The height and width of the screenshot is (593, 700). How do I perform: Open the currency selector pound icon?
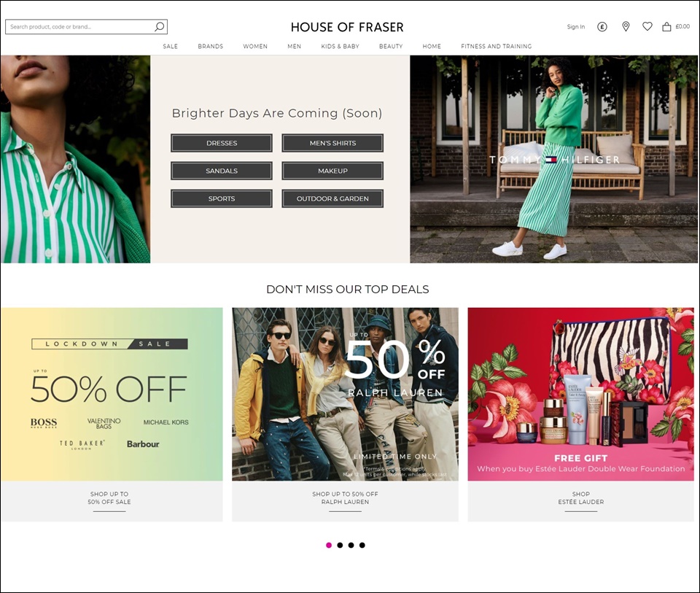tap(602, 27)
